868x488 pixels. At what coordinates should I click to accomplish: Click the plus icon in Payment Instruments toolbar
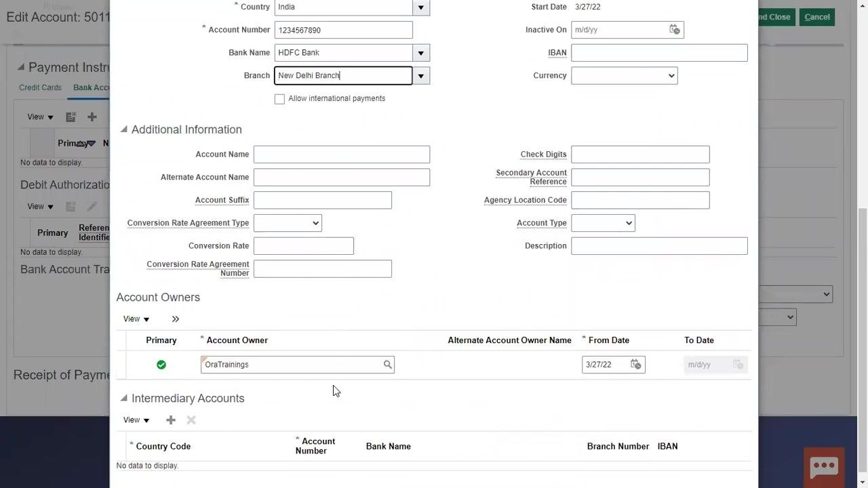(x=92, y=117)
